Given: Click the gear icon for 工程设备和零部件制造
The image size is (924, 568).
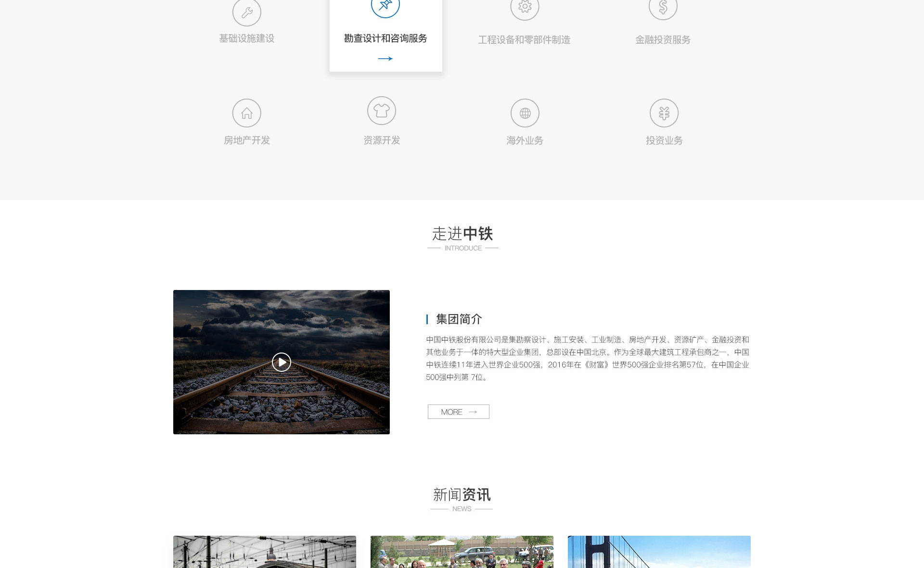Looking at the screenshot, I should [x=525, y=7].
